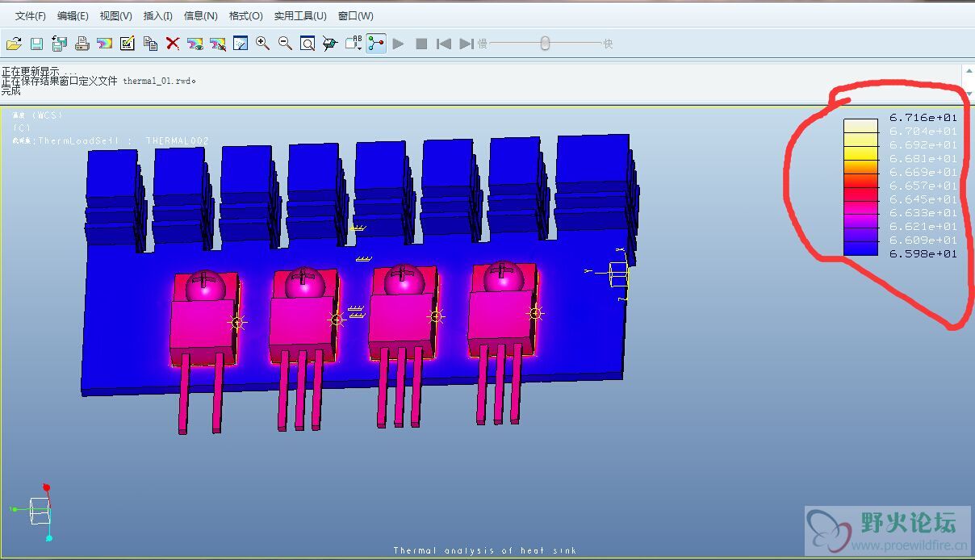This screenshot has height=560, width=975.
Task: Open the 插入(I) menu
Action: (x=157, y=16)
